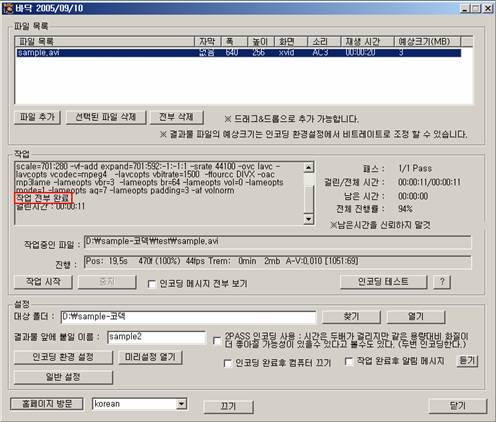The image size is (496, 422).
Task: Click the scroll-down arrow in the job log
Action: pyautogui.click(x=309, y=219)
